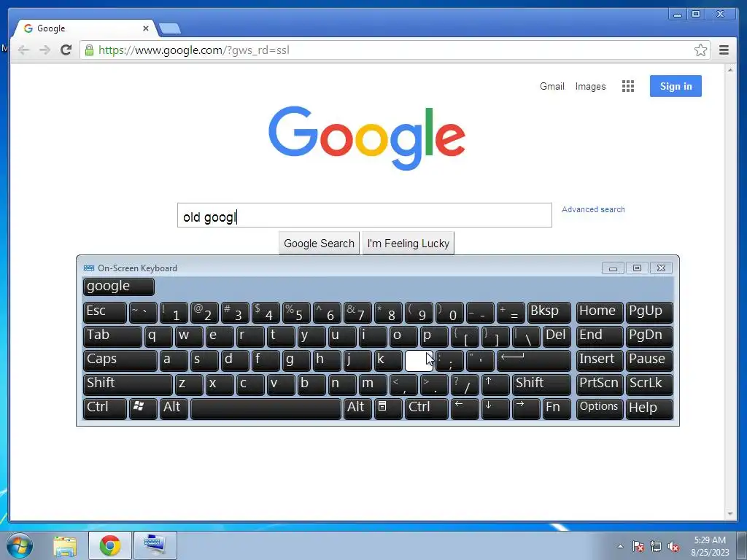Click the Insert key
Screen dimensions: 747x560
600,360
